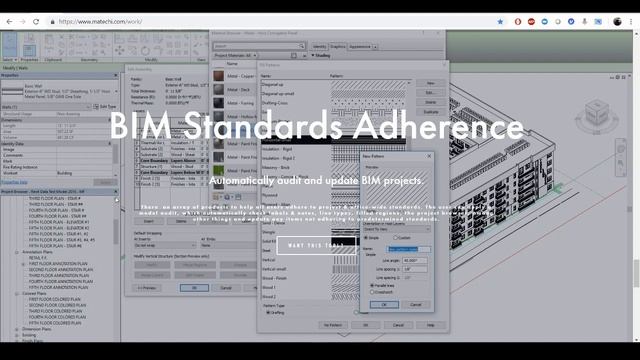Viewport: 640px width, 360px height.
Task: Close the Properties palette with its X
Action: 116,76
